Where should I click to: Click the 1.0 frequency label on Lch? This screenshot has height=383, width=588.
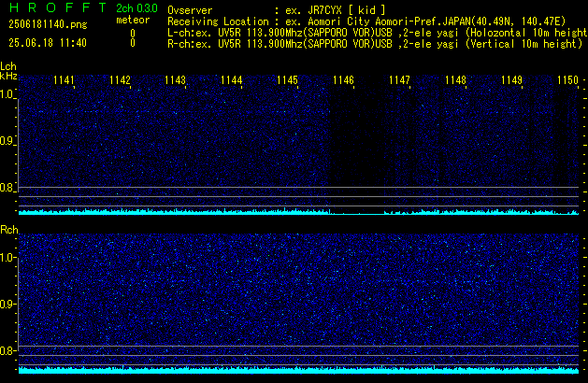click(7, 94)
